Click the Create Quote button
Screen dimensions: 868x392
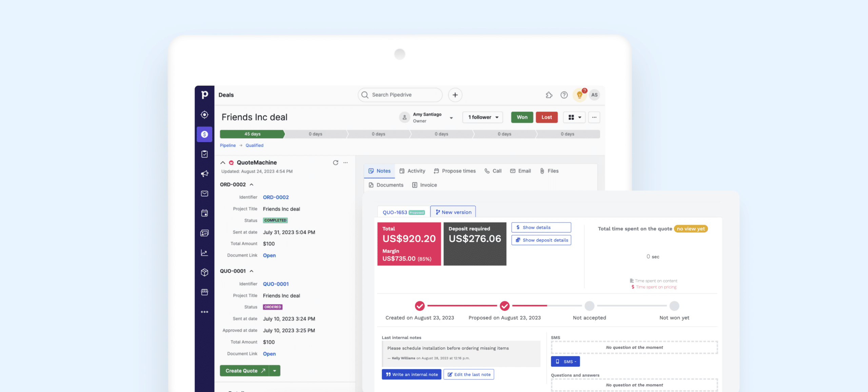[x=244, y=371]
